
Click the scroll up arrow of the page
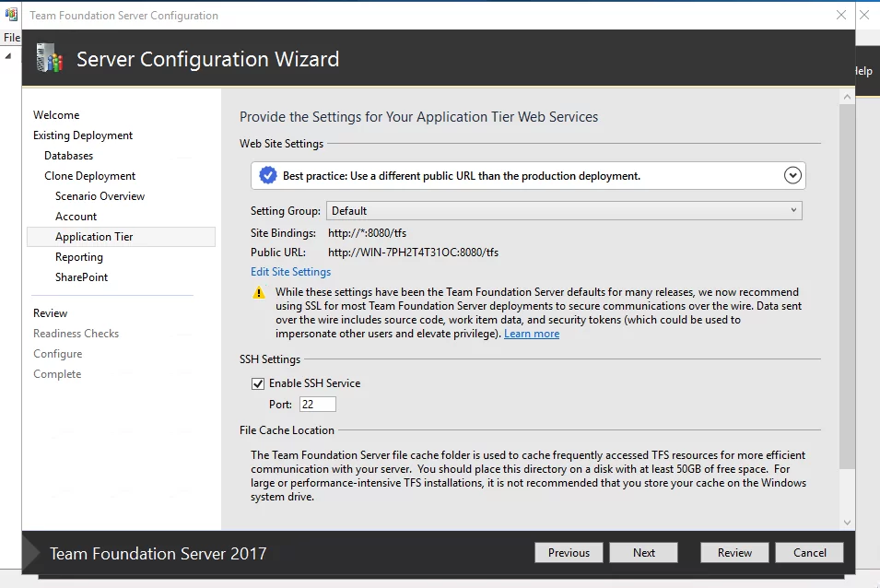click(848, 97)
